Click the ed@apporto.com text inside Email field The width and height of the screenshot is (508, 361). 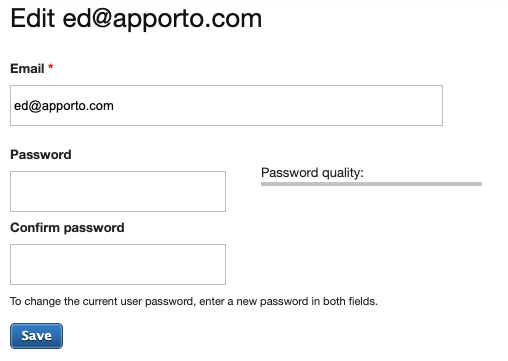[x=64, y=106]
